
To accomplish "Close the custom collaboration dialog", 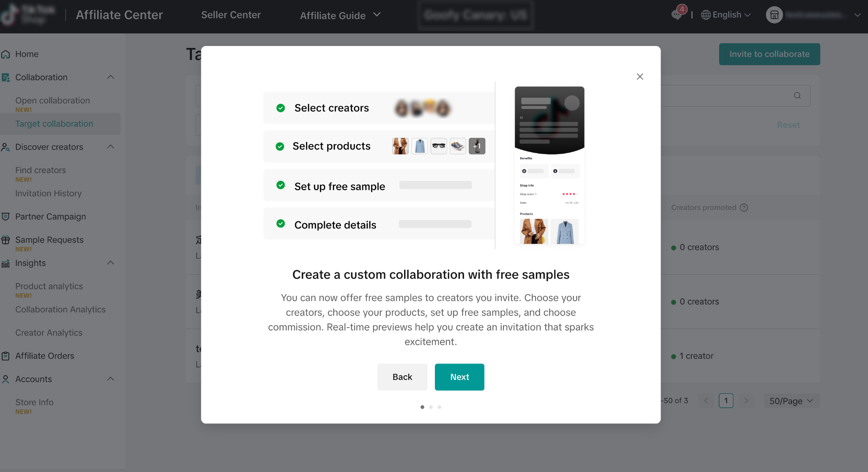I will pos(640,77).
